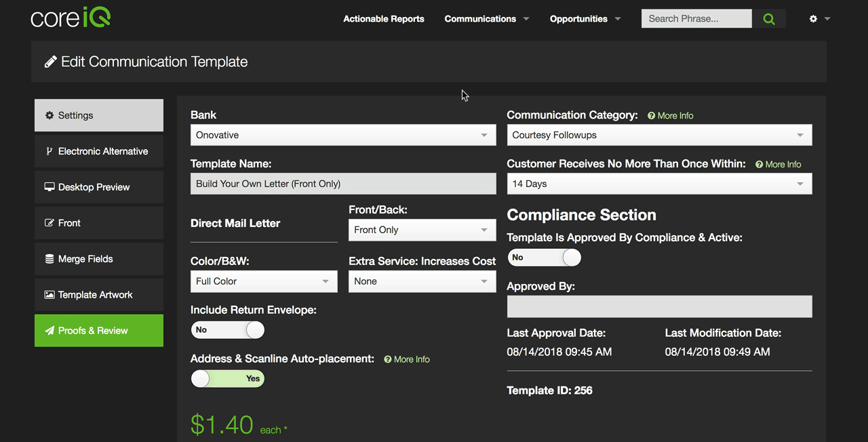868x442 pixels.
Task: Go to Merge Fields database tab
Action: tap(99, 259)
